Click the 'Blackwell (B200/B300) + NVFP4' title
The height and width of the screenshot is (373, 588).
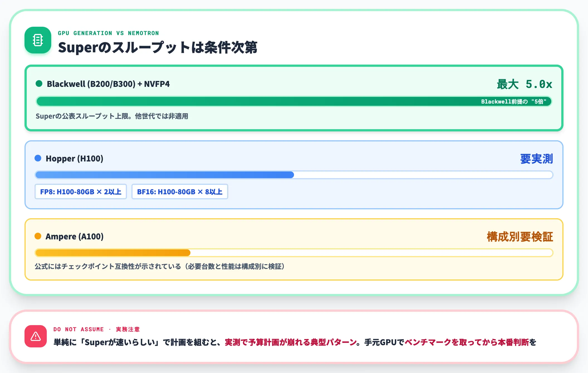tap(108, 84)
